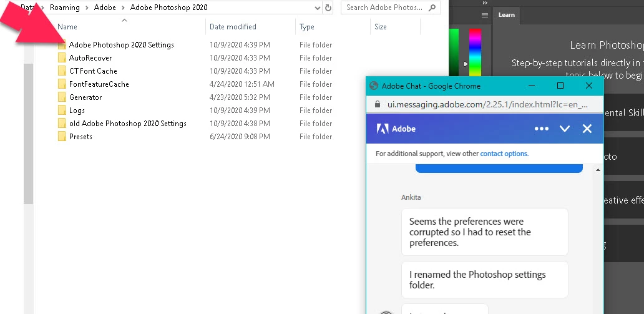This screenshot has height=314, width=644.
Task: Open address bar history dropdown
Action: point(318,8)
